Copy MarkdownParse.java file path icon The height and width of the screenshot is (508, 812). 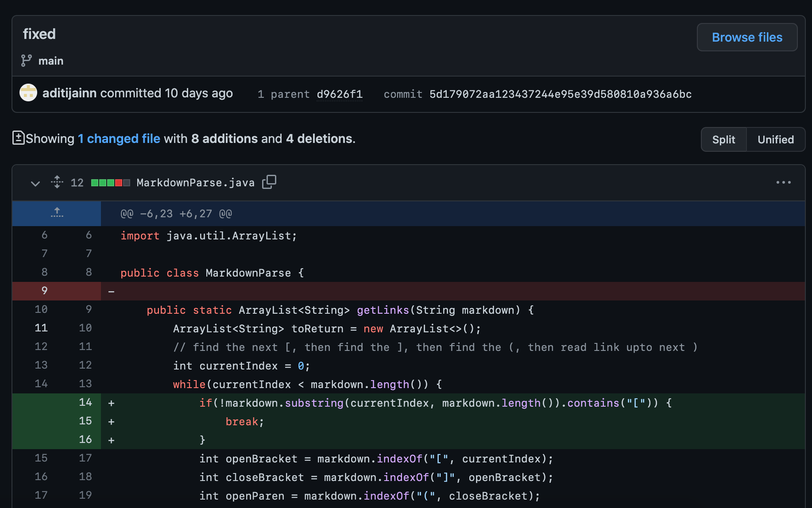point(269,182)
